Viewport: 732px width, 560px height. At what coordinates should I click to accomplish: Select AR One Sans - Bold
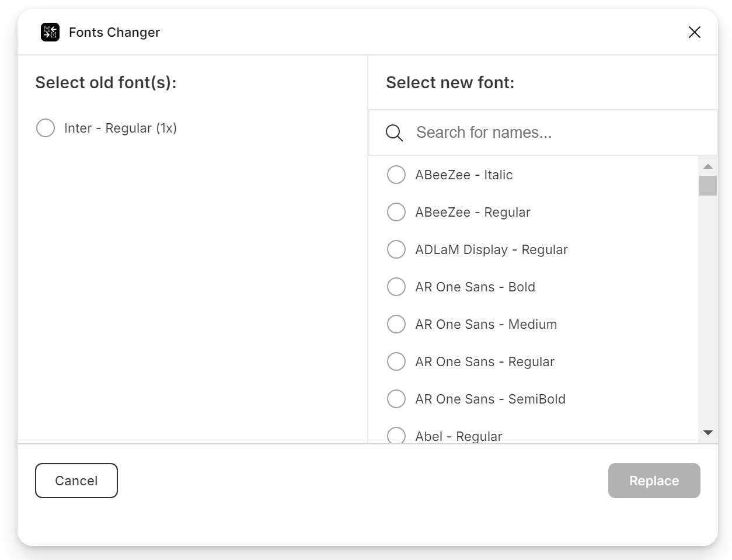pos(396,287)
